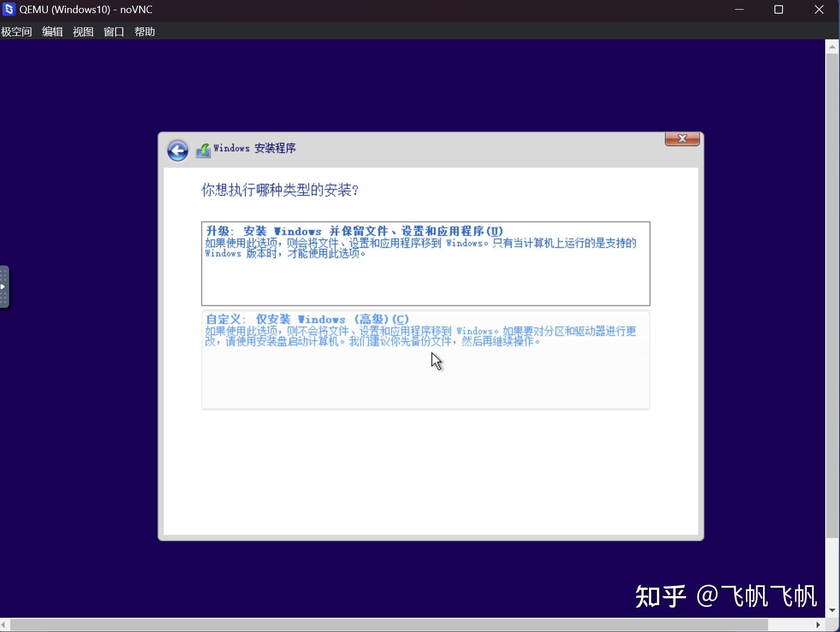The height and width of the screenshot is (632, 840).
Task: Open the noVNC side panel handle on left edge
Action: [4, 287]
